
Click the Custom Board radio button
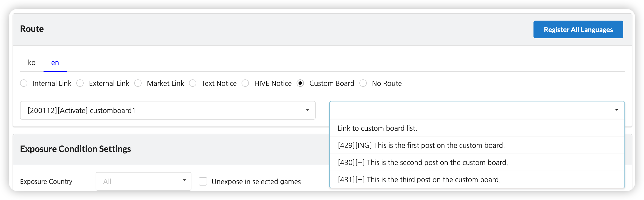click(300, 83)
